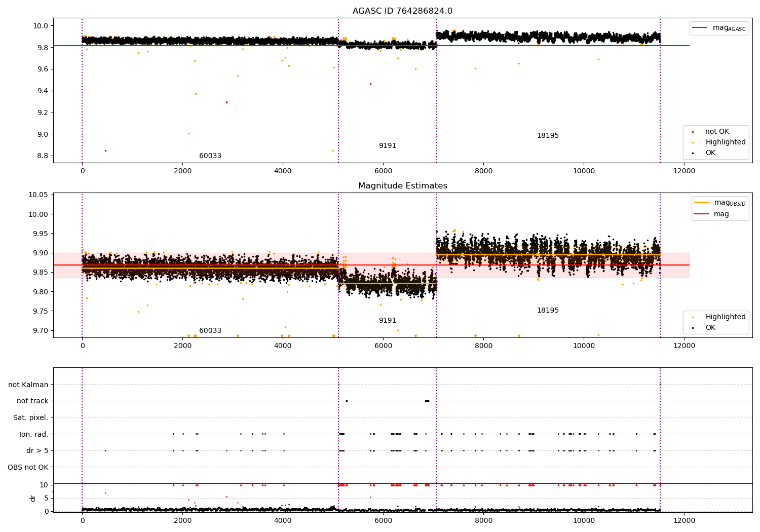
Task: Click the "9.95" y-tick in the middle plot
Action: pyautogui.click(x=40, y=234)
